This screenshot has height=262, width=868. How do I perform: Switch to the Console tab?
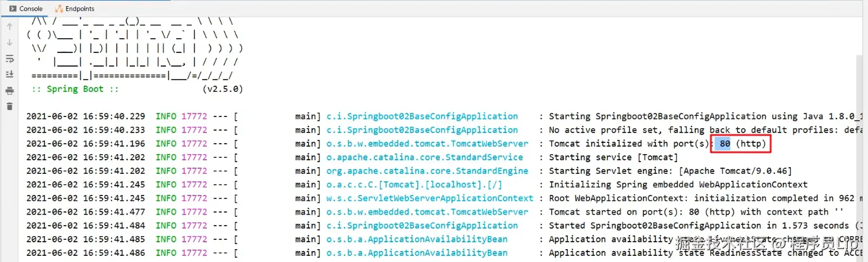click(26, 9)
